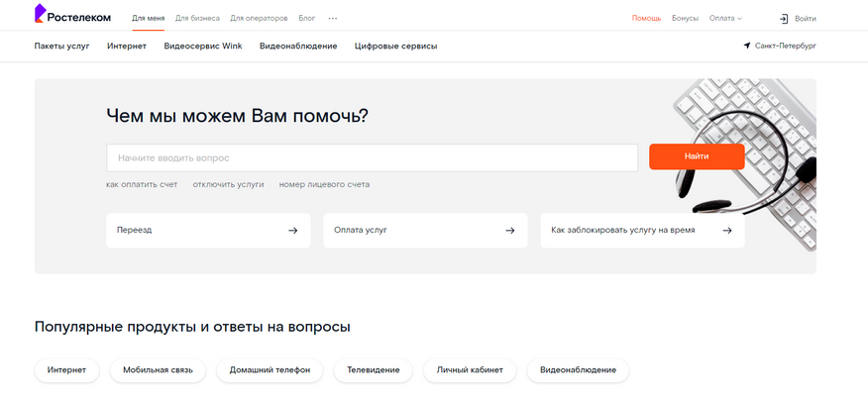This screenshot has height=402, width=868.
Task: Click the arrow on Оплата услуг card
Action: [x=510, y=231]
